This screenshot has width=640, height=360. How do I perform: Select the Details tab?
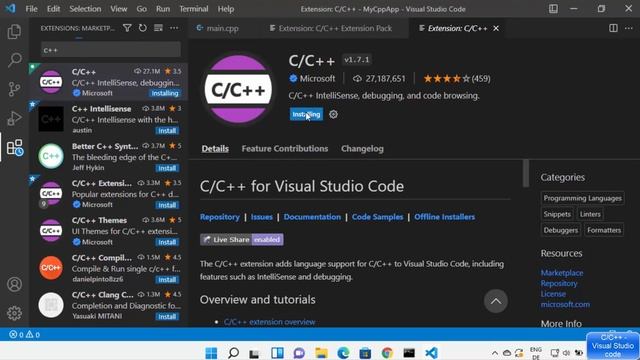215,149
